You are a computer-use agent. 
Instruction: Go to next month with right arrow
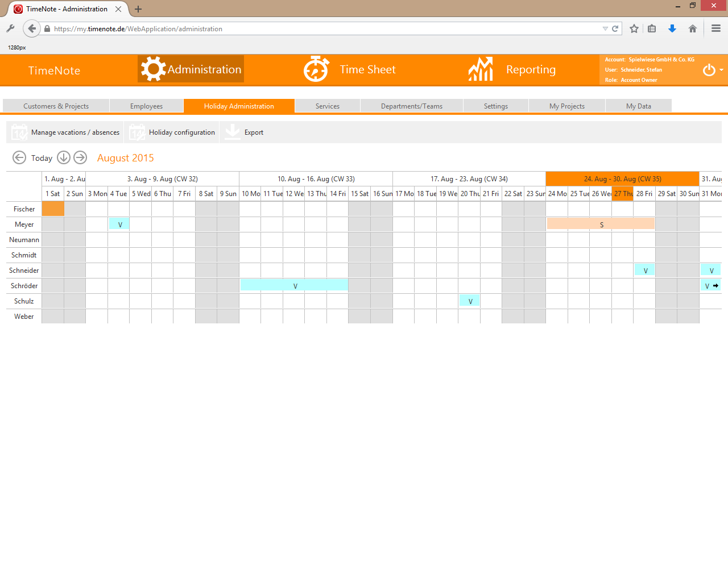(x=80, y=157)
